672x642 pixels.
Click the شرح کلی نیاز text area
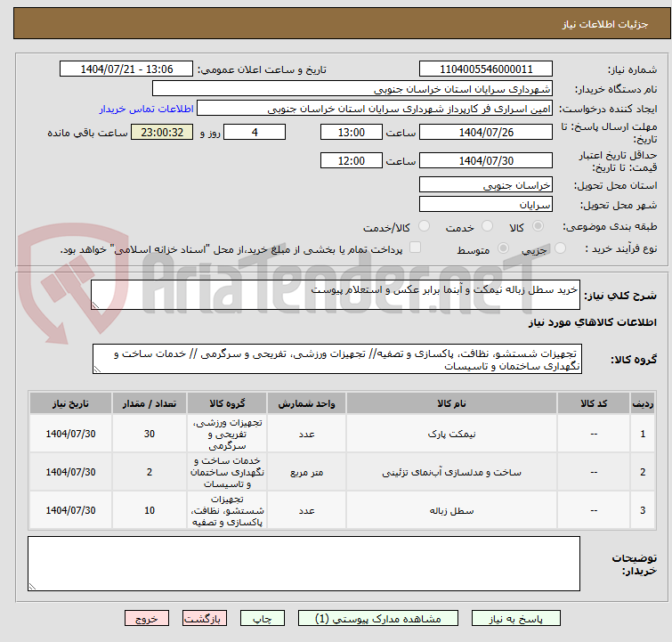coord(336,295)
